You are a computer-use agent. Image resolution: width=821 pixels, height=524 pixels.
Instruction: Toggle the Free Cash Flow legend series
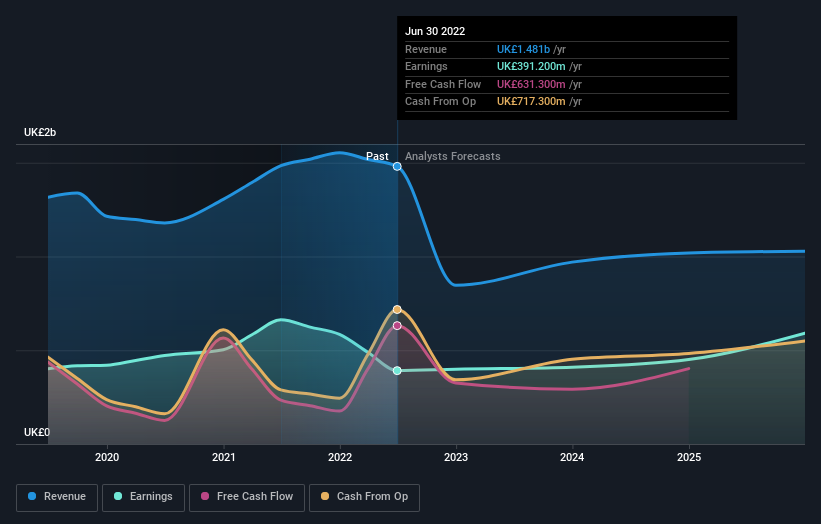(x=247, y=497)
